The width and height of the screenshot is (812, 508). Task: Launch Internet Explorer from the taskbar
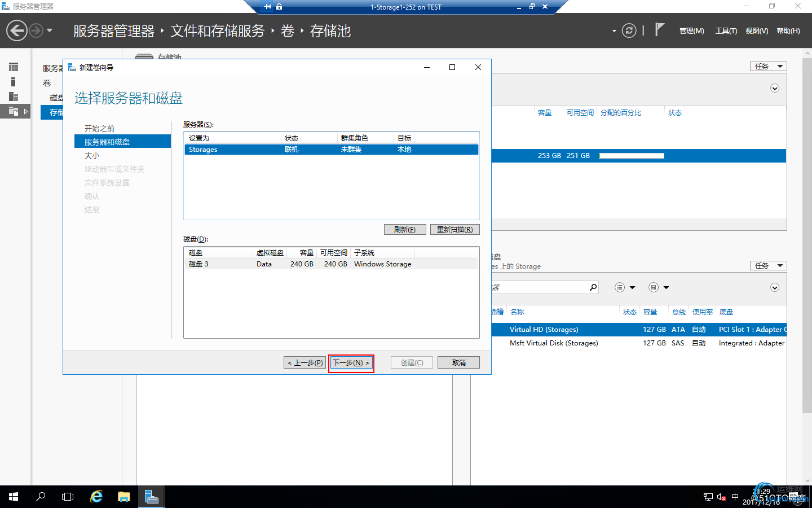pyautogui.click(x=96, y=497)
